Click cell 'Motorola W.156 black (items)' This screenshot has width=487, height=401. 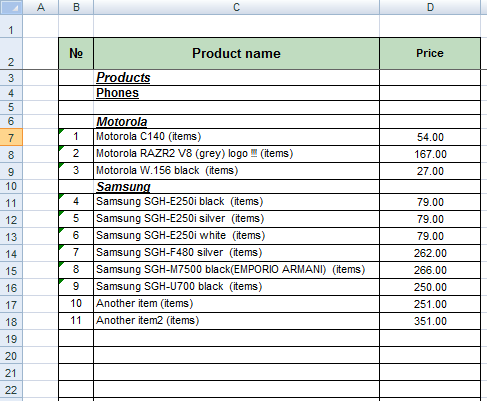(236, 171)
